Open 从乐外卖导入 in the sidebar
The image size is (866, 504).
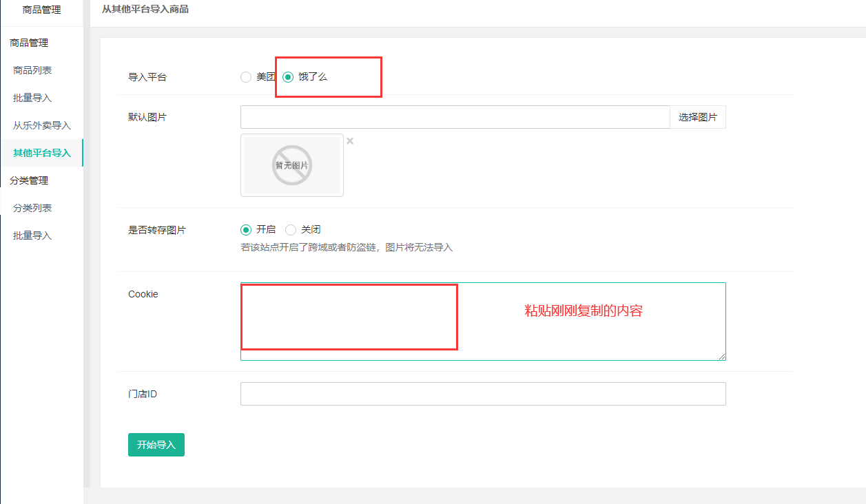click(x=41, y=125)
